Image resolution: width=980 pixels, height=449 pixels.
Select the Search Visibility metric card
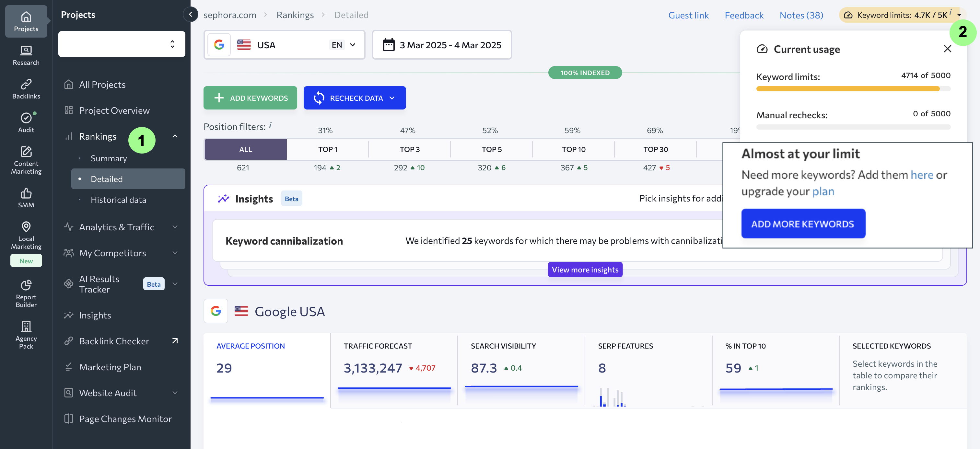coord(521,371)
